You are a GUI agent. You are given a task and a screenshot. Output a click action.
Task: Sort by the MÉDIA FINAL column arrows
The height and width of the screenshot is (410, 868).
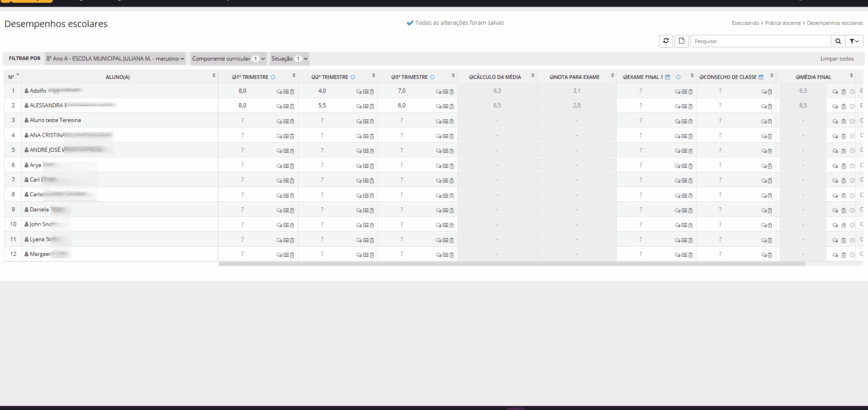(x=851, y=75)
